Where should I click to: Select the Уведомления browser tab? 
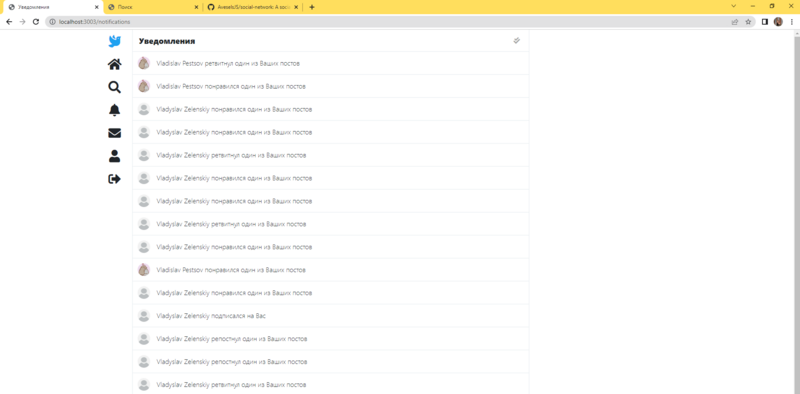click(x=53, y=7)
